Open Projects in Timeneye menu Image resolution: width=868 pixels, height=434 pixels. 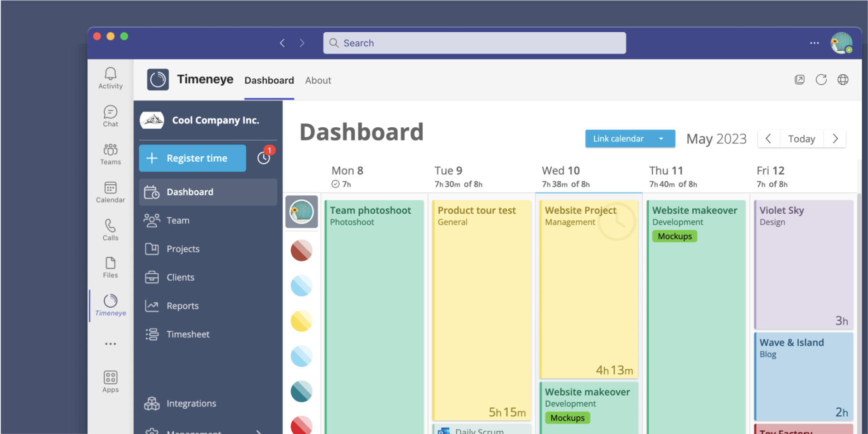pyautogui.click(x=208, y=249)
